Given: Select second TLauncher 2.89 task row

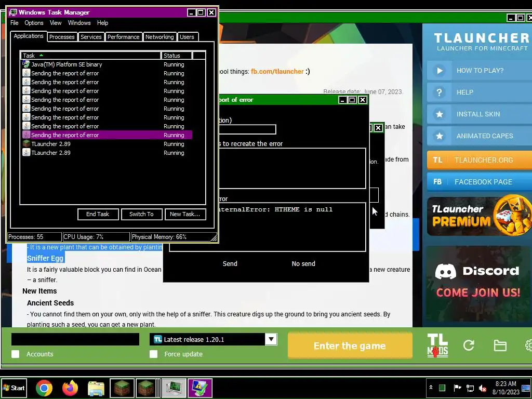Looking at the screenshot, I should (107, 152).
